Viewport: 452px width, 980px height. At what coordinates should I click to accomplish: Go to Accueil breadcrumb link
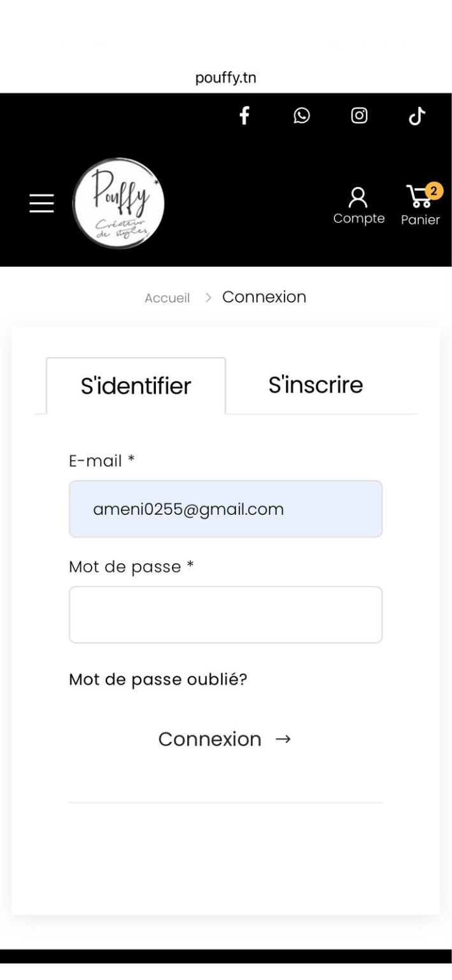[167, 298]
